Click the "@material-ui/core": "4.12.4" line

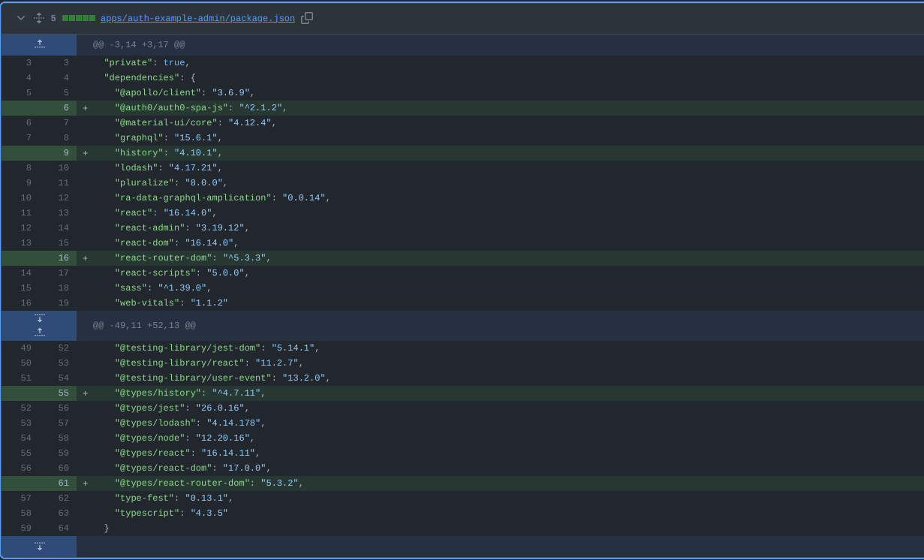coord(500,123)
